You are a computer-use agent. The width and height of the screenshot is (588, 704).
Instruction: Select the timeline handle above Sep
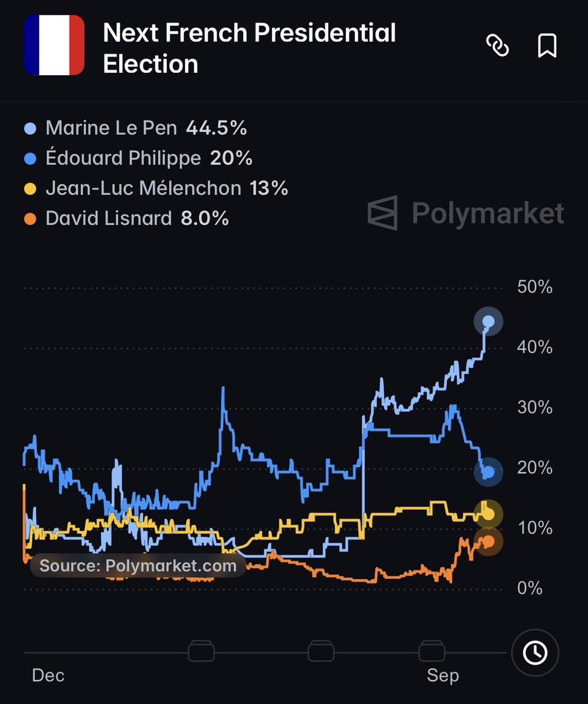pyautogui.click(x=432, y=651)
